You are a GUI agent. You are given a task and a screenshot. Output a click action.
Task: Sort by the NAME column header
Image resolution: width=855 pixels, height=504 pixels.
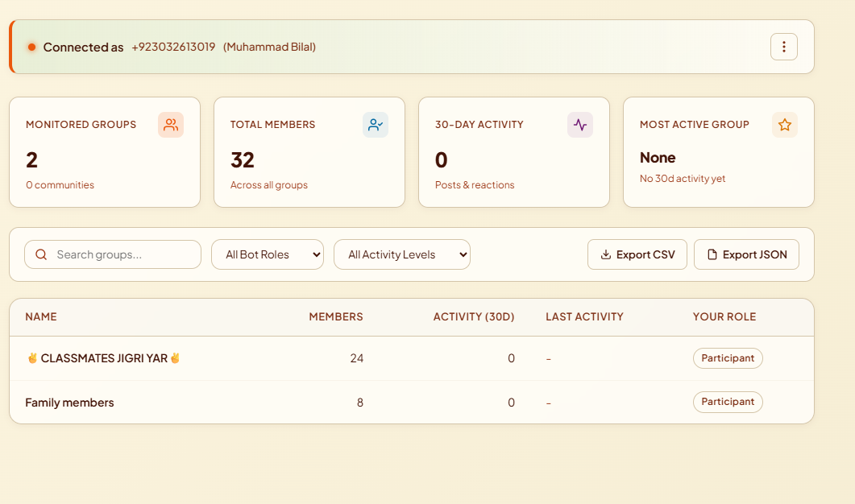point(41,316)
